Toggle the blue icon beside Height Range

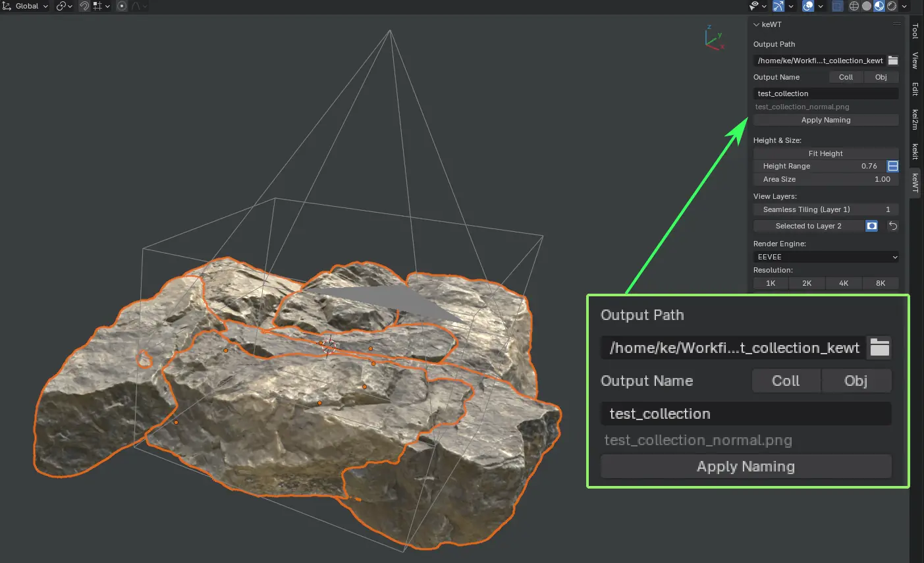point(893,166)
